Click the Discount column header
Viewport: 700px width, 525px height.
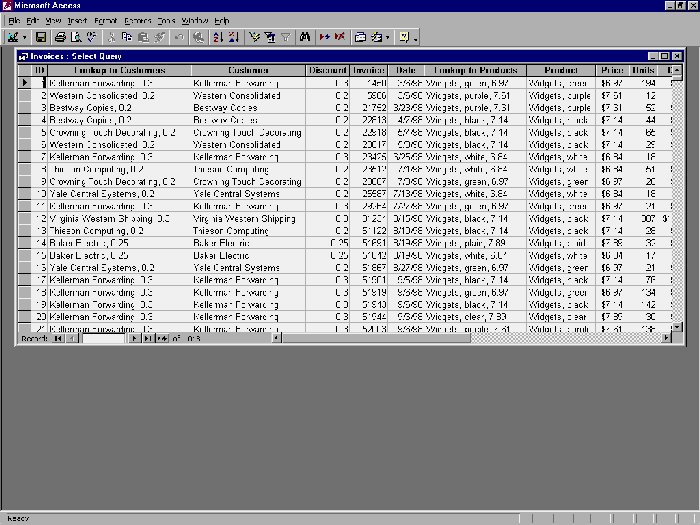pyautogui.click(x=327, y=70)
